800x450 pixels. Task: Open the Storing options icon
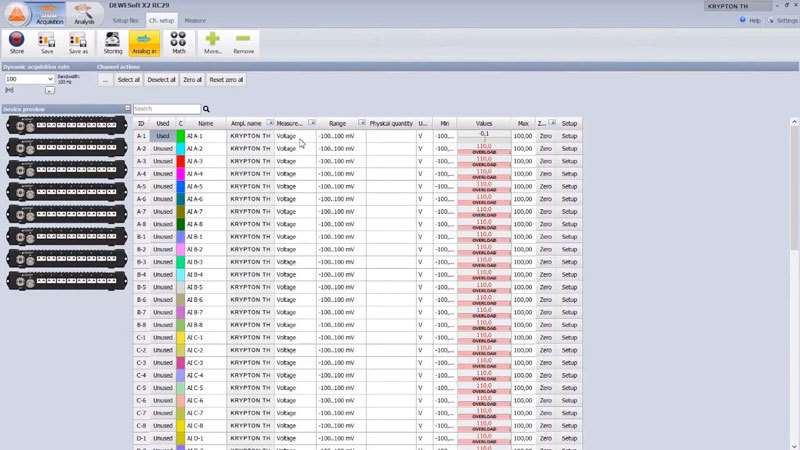click(113, 43)
